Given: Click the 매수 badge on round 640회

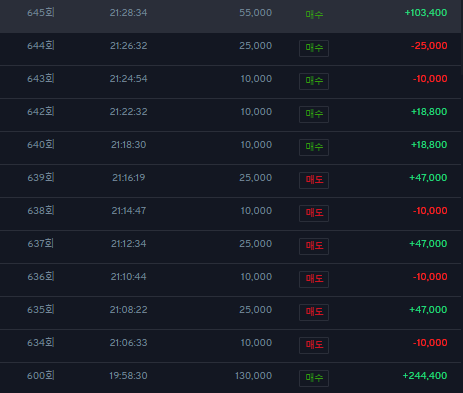Looking at the screenshot, I should pyautogui.click(x=314, y=147).
